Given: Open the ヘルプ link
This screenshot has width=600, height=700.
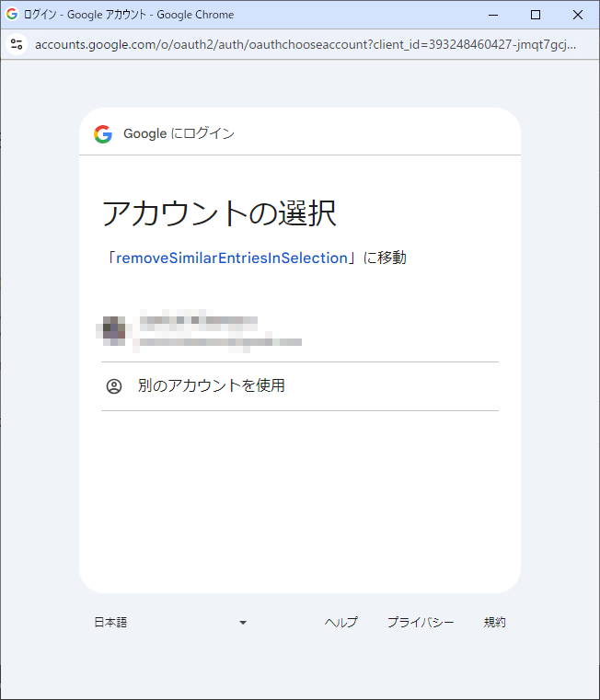Looking at the screenshot, I should coord(340,623).
